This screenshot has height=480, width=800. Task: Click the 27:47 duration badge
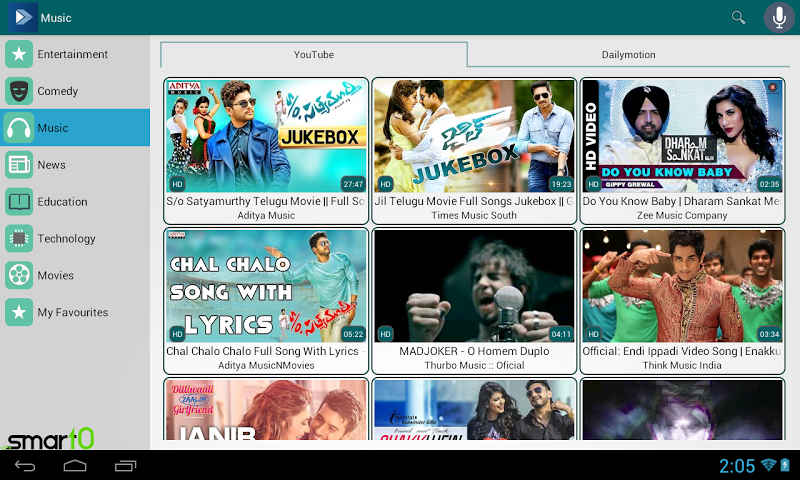click(x=353, y=184)
